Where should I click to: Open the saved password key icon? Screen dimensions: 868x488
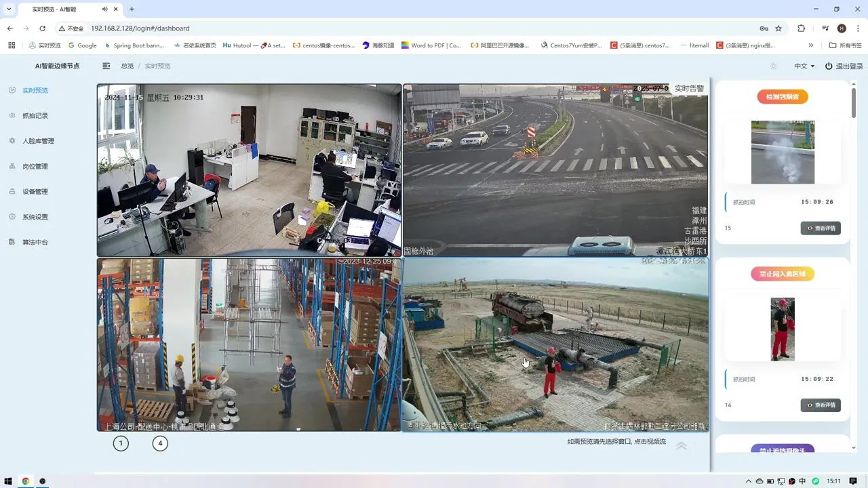[764, 28]
